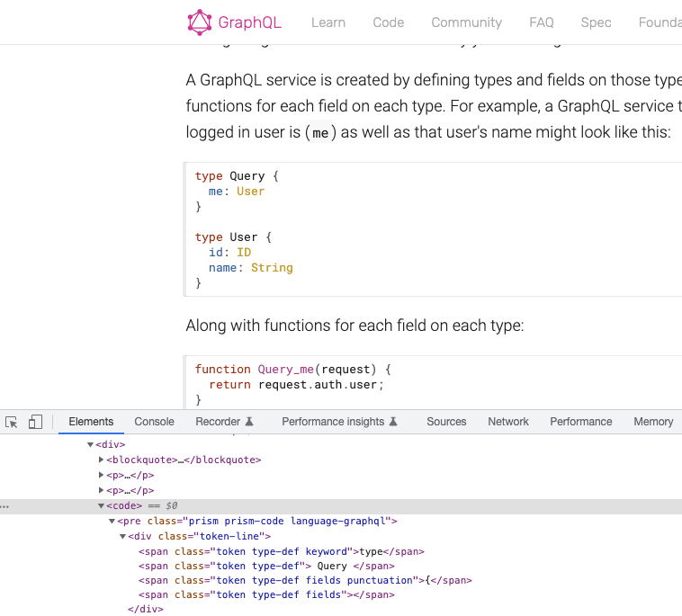Switch to the Elements tab

click(x=91, y=422)
